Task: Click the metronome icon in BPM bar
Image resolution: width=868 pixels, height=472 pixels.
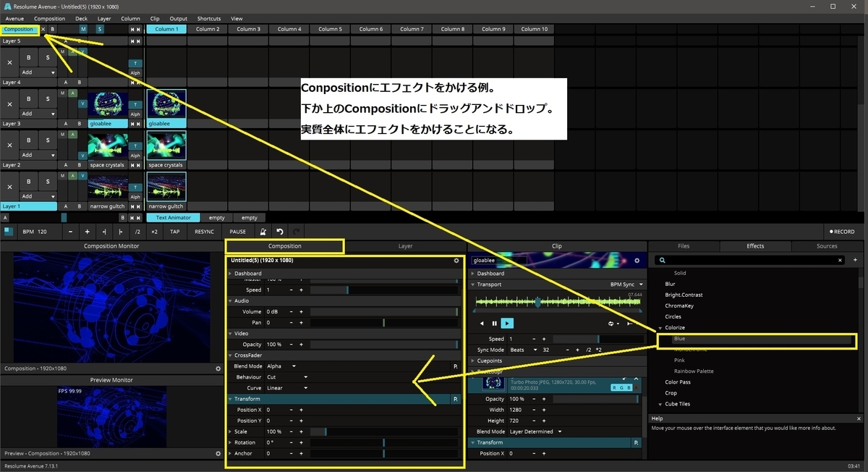Action: coord(263,232)
